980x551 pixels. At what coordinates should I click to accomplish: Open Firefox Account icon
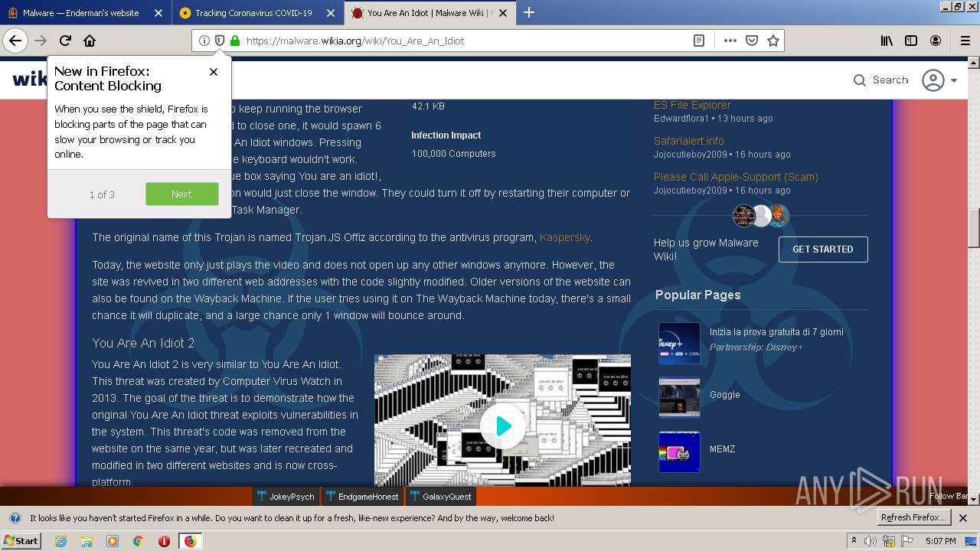click(x=936, y=41)
